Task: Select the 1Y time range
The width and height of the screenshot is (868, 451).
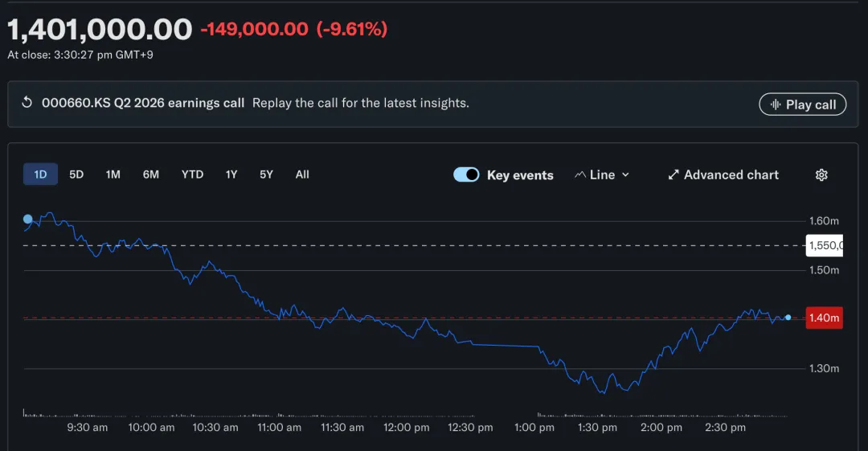Action: point(231,174)
